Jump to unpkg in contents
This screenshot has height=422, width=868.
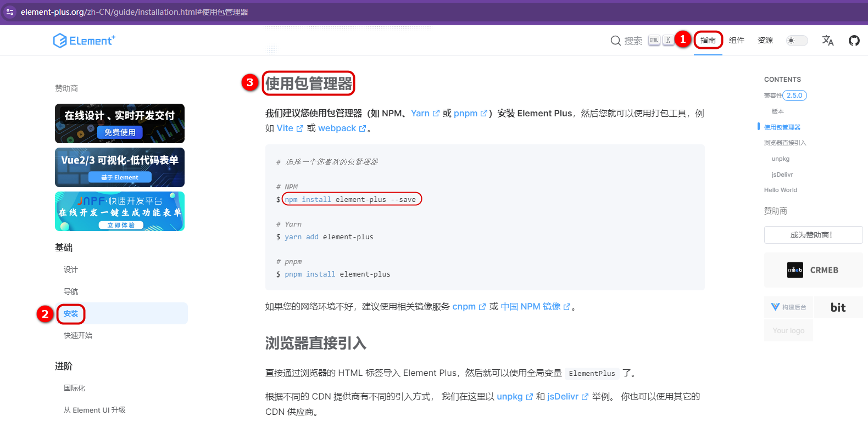[x=781, y=159]
